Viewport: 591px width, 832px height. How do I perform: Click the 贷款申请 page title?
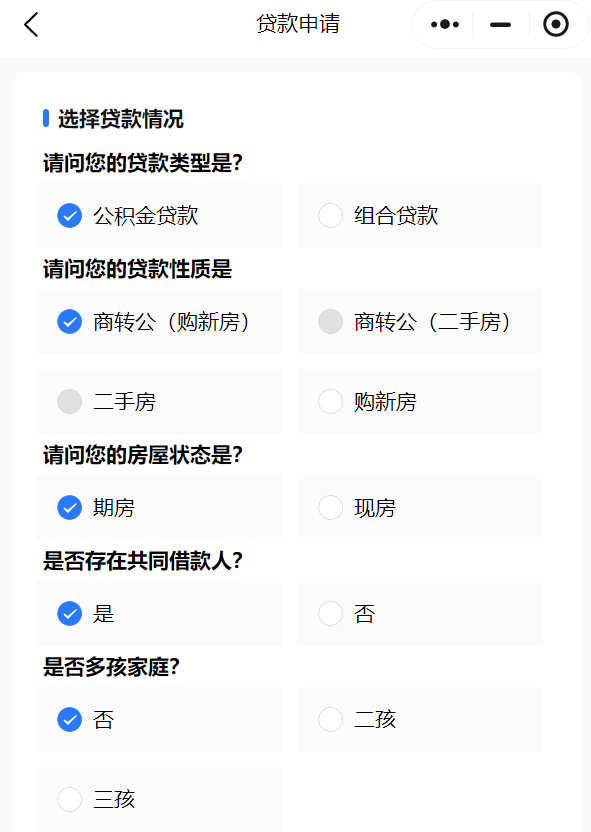pos(298,24)
